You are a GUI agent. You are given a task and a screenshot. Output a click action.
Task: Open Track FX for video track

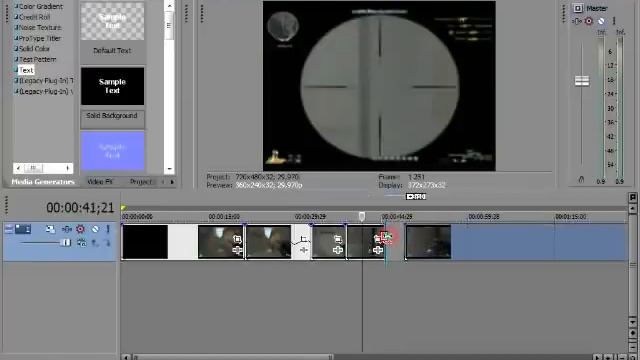click(x=67, y=229)
